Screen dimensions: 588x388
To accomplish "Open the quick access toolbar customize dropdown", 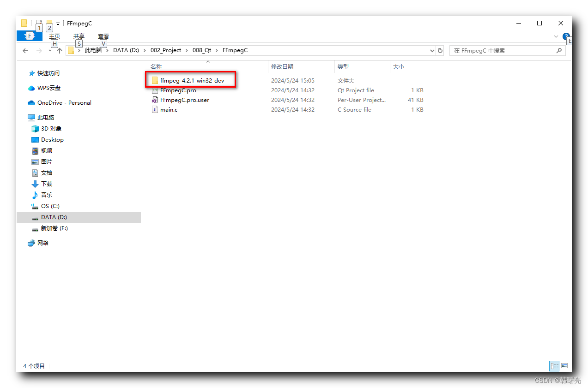I will [58, 23].
